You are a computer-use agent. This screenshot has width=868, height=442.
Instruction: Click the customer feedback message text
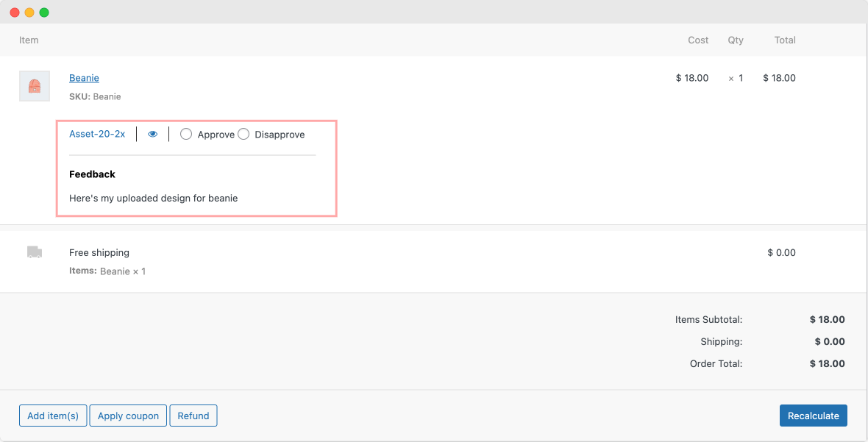153,198
